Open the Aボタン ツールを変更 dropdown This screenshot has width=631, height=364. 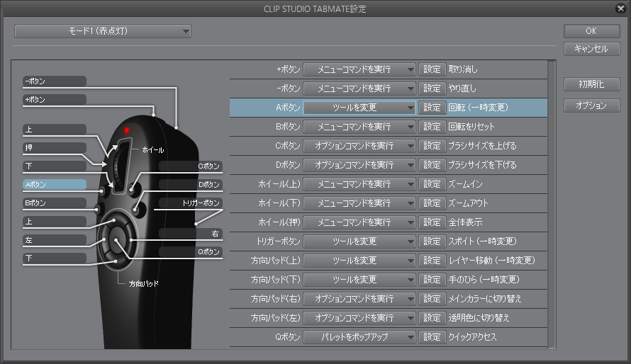[359, 108]
